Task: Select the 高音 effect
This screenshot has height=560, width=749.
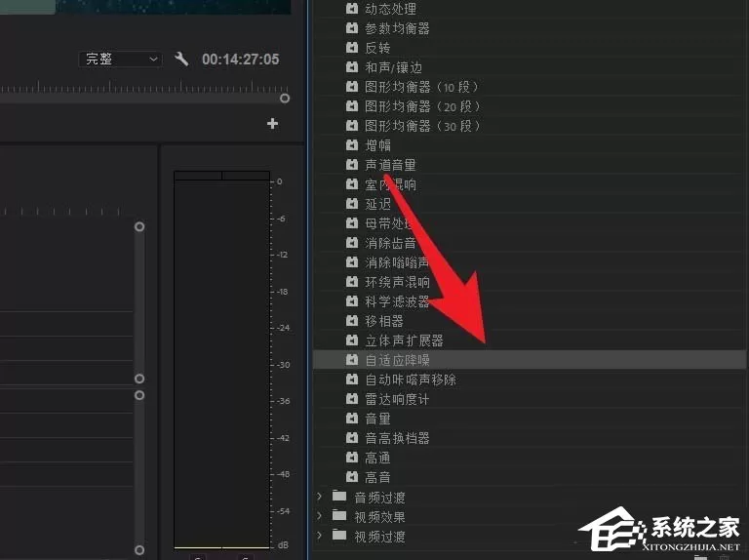Action: pos(377,477)
